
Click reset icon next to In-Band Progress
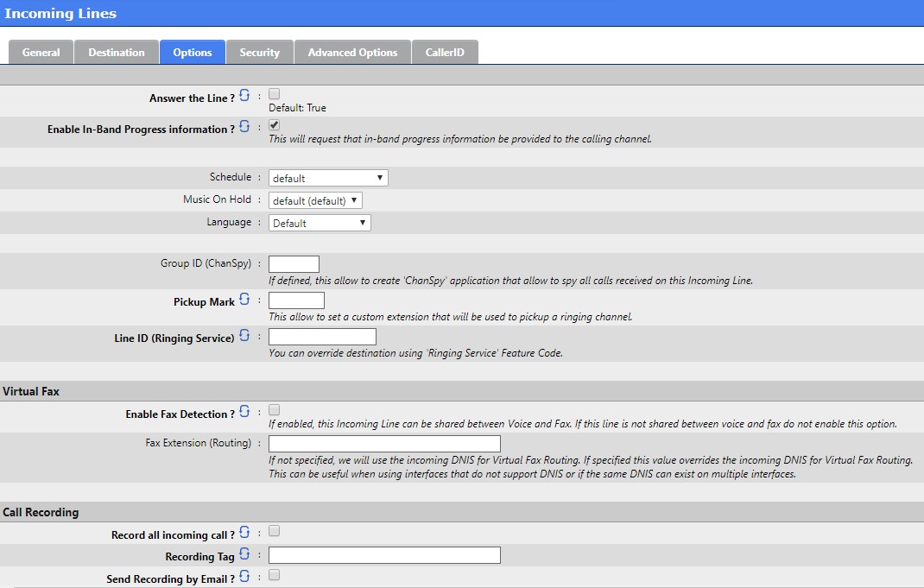coord(244,127)
